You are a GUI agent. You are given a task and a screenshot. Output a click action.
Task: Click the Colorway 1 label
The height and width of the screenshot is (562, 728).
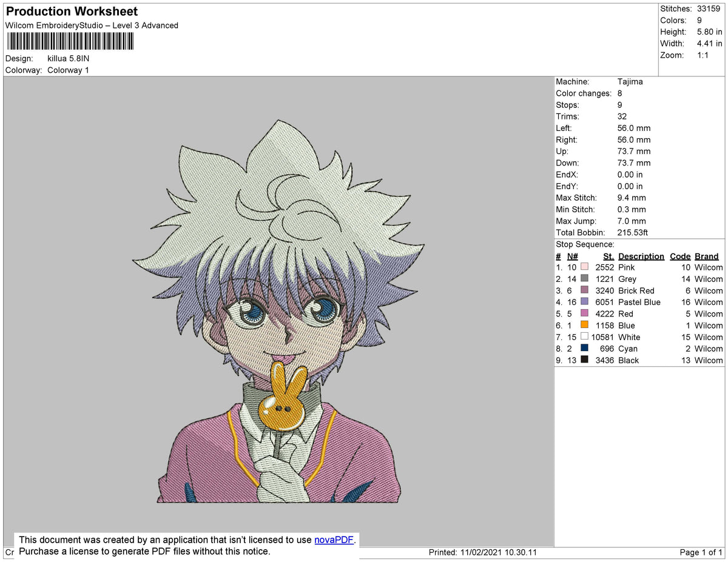[x=68, y=70]
